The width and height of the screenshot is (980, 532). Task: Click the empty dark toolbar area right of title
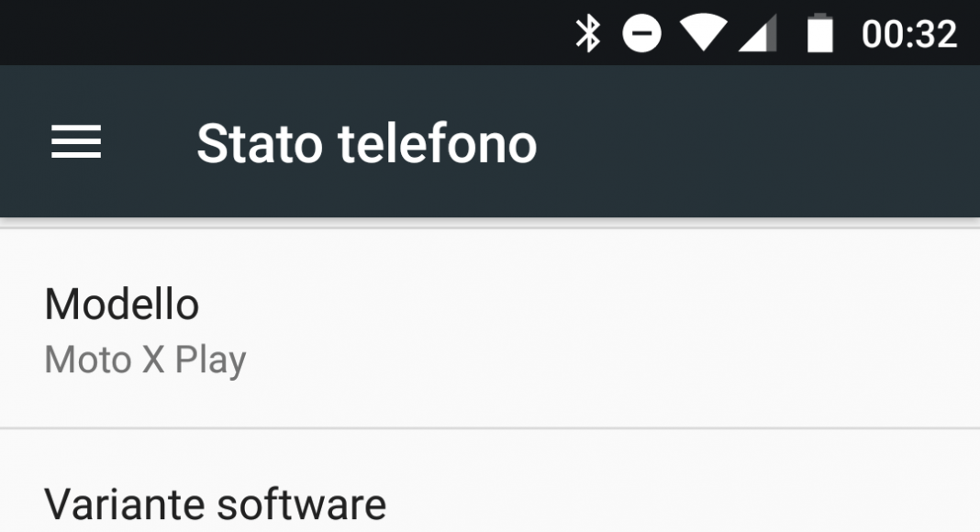756,142
